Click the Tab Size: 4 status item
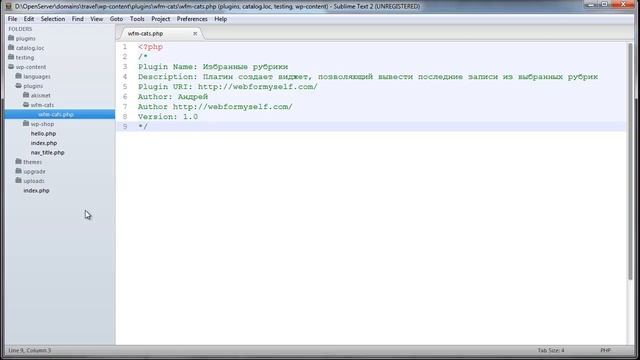 tap(551, 350)
